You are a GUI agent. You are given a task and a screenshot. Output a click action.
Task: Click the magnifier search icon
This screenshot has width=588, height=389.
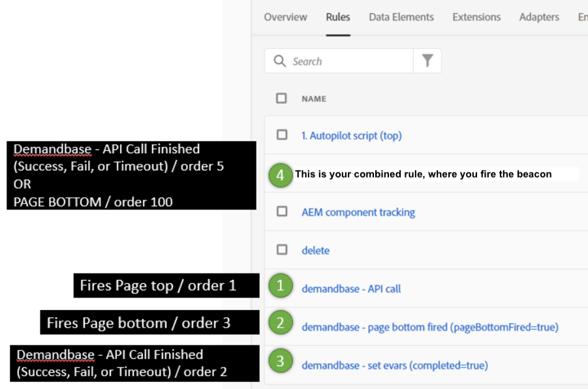(x=279, y=61)
